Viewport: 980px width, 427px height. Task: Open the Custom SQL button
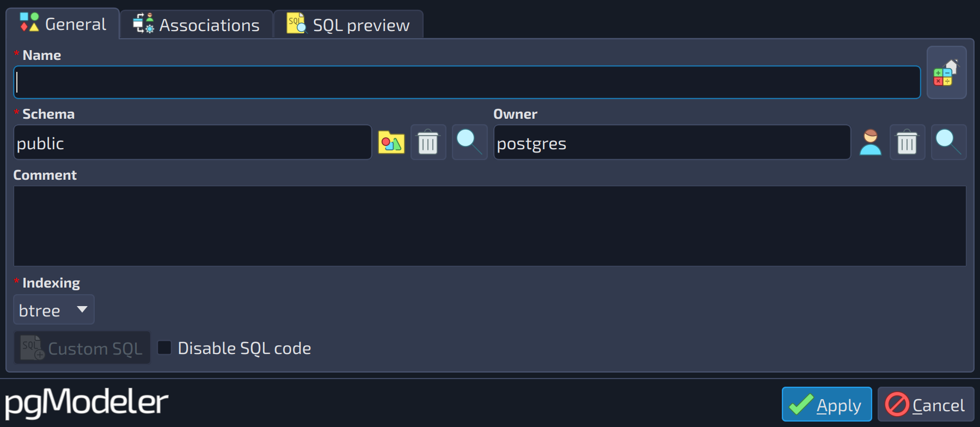pyautogui.click(x=82, y=347)
